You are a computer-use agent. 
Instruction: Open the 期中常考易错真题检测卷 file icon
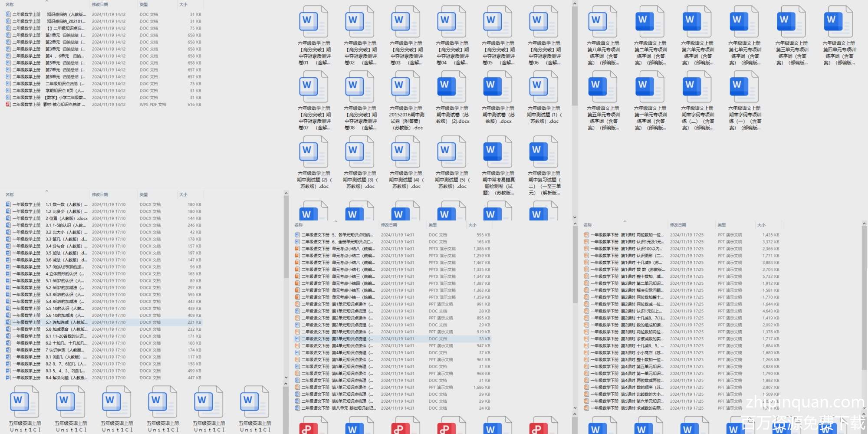[497, 152]
